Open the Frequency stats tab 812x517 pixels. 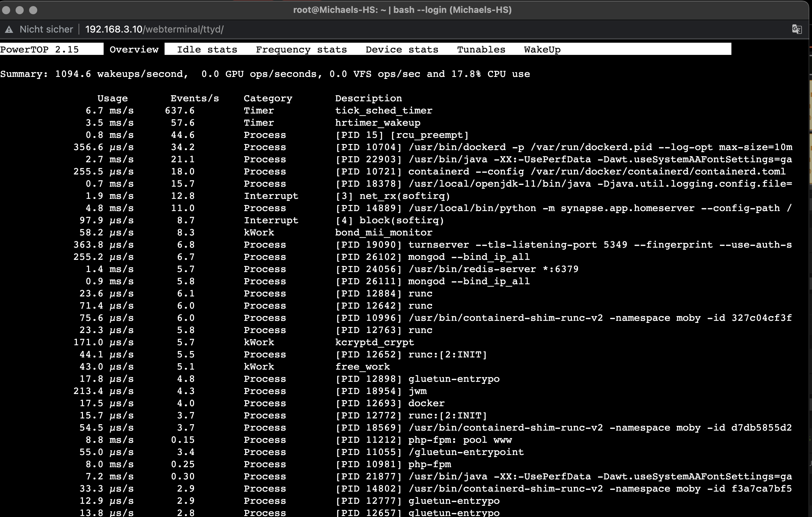(301, 49)
